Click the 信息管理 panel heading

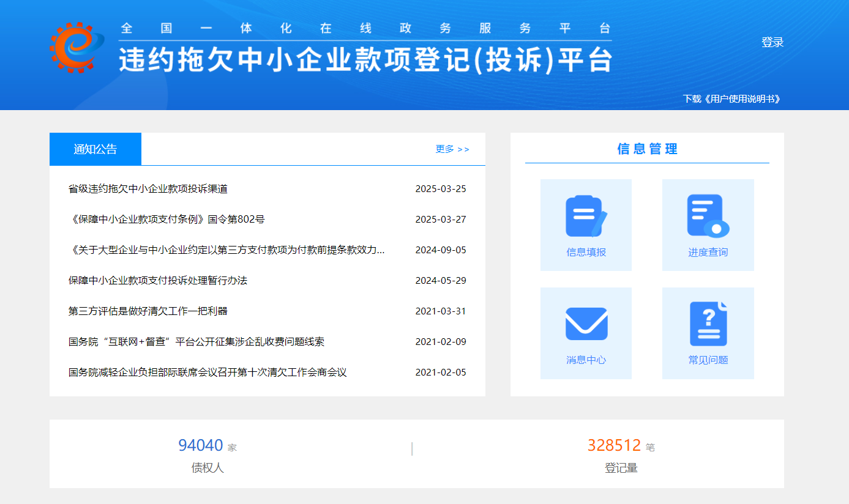click(x=647, y=149)
